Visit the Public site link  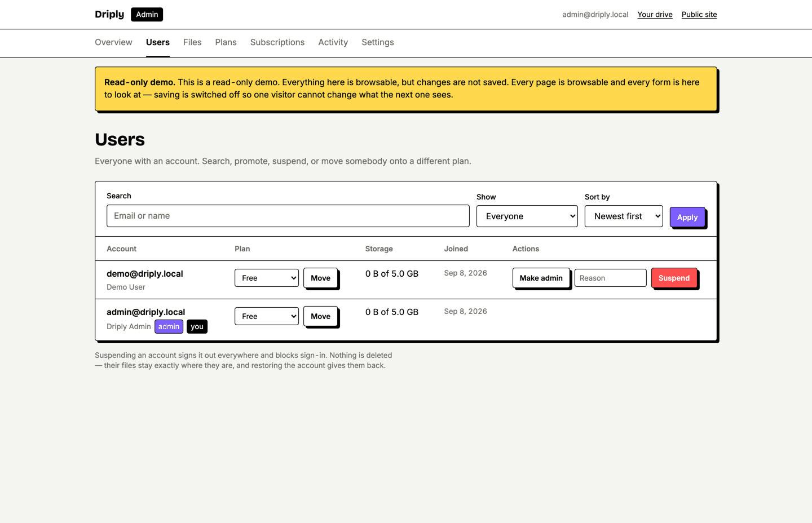coord(699,15)
